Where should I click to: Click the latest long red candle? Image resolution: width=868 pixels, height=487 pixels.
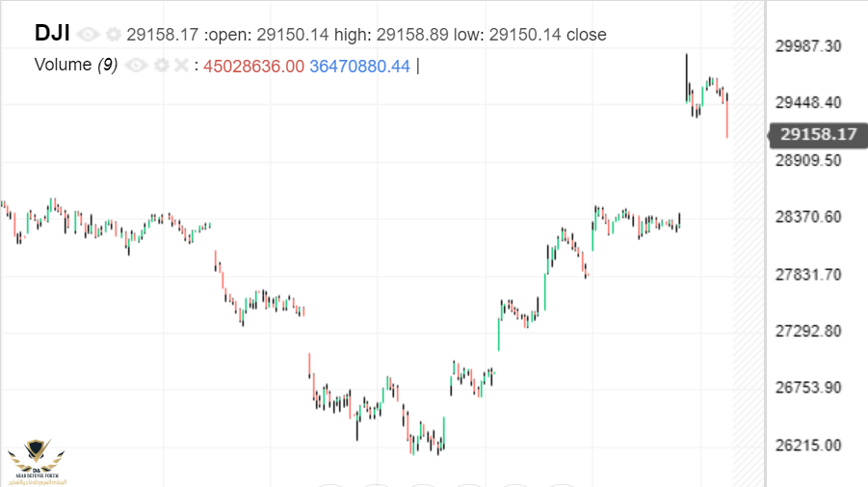click(726, 118)
